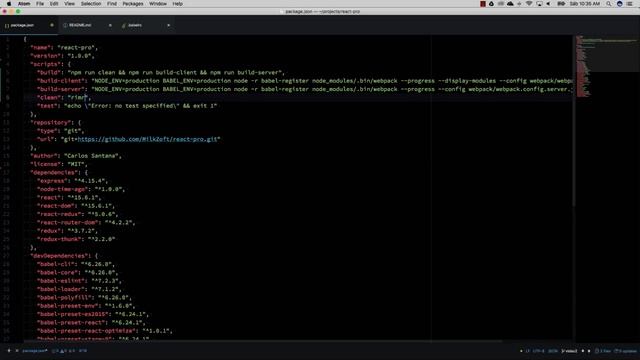Click the clock showing 10:35 AM
Viewport: 640px width, 360px height.
[x=585, y=4]
